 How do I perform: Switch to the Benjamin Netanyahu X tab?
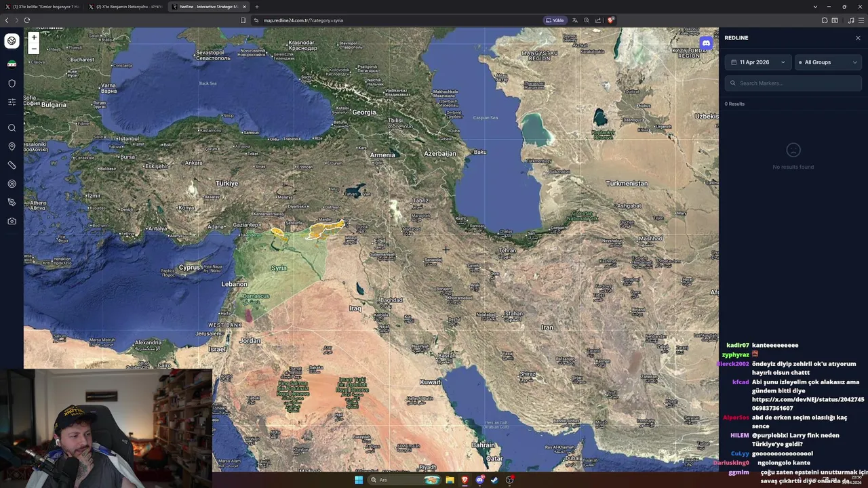[125, 7]
